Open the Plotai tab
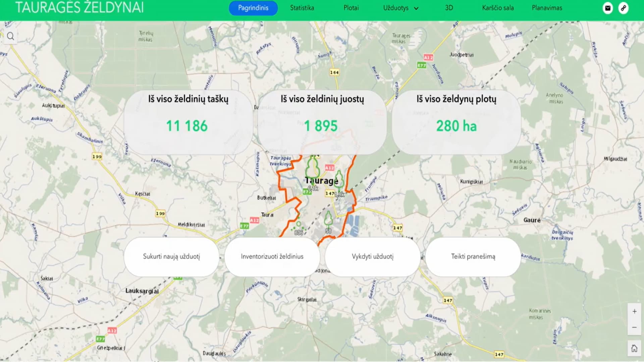 coord(351,8)
